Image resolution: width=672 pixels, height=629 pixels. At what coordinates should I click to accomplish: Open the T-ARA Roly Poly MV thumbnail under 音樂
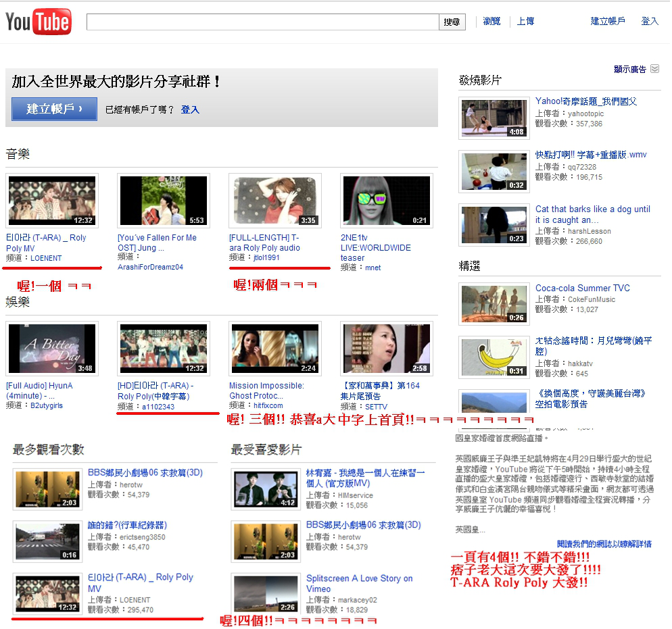(52, 201)
